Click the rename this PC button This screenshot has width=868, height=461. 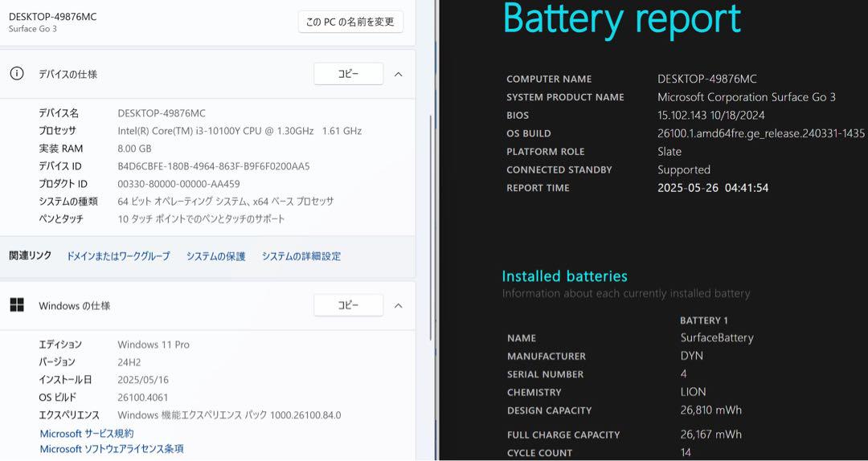(350, 22)
